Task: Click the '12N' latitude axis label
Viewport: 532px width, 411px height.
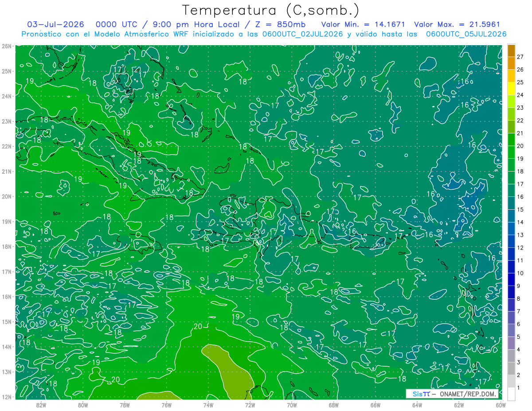Action: point(6,397)
